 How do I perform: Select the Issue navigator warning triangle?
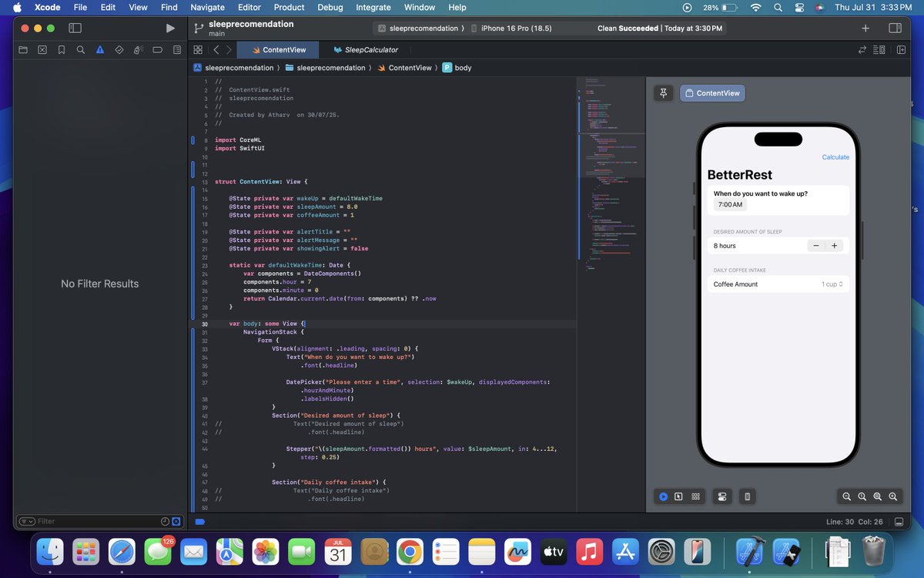coord(100,49)
